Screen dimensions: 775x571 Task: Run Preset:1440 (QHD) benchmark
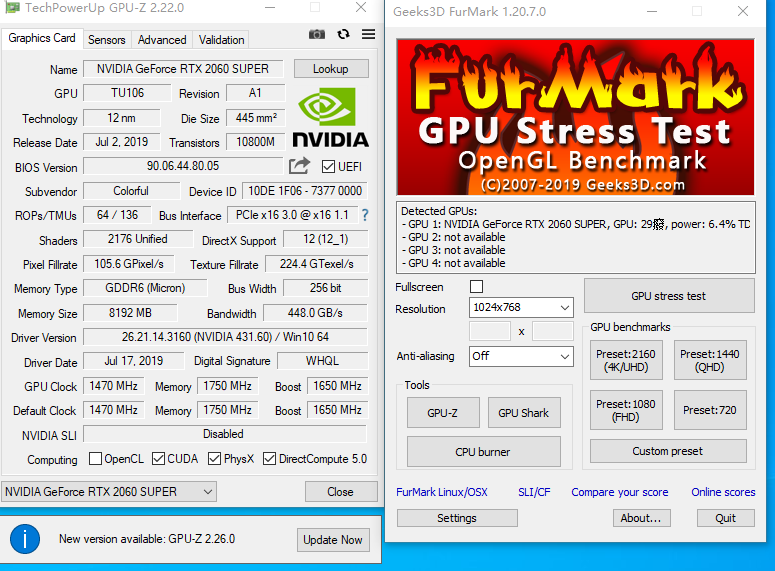click(710, 360)
